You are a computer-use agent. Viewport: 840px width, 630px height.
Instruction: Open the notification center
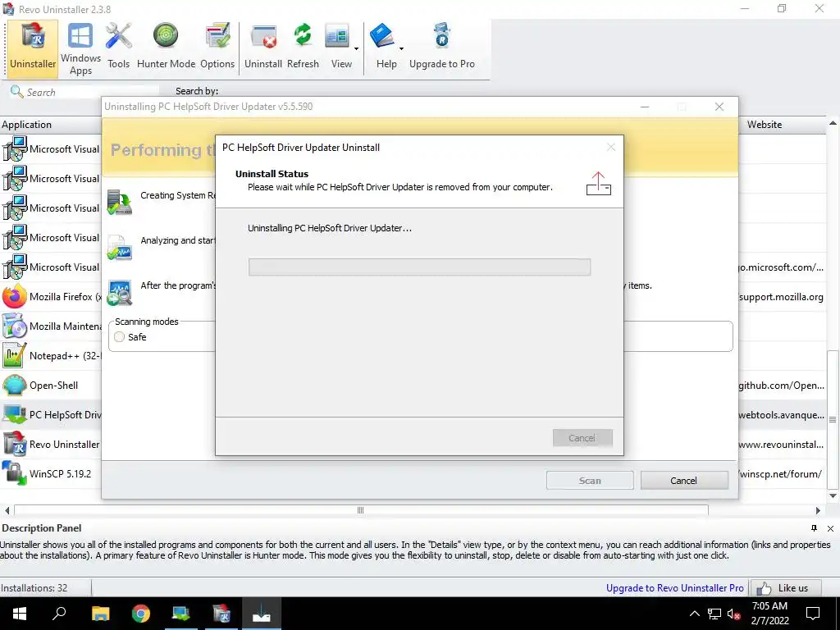[x=813, y=614]
